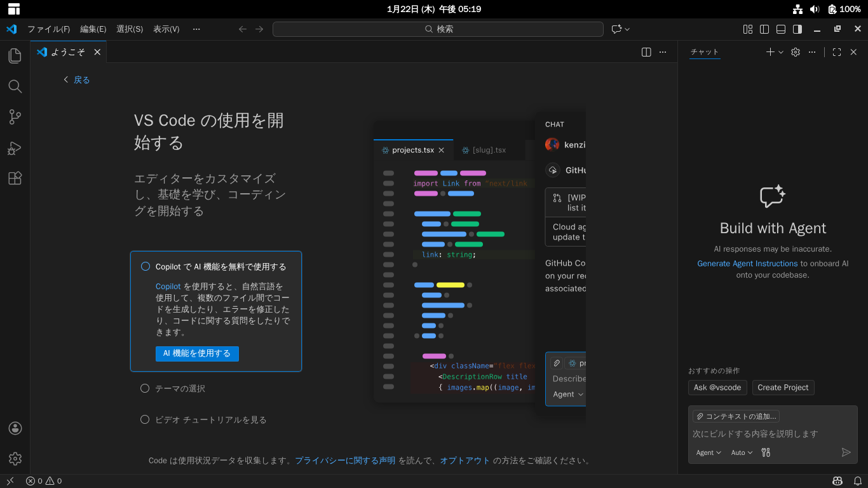Screen dimensions: 868x488
Task: Click the configure tools icon in chat input
Action: pyautogui.click(x=766, y=452)
